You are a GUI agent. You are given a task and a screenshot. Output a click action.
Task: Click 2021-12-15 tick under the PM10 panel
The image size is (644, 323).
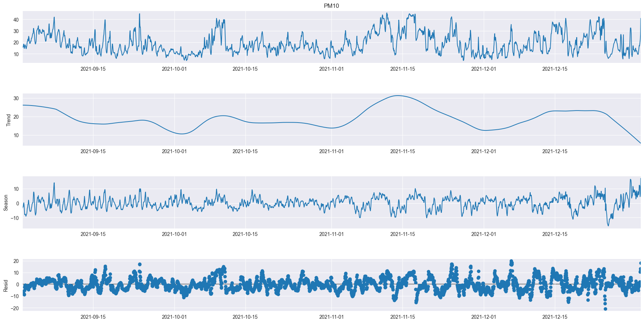click(555, 69)
